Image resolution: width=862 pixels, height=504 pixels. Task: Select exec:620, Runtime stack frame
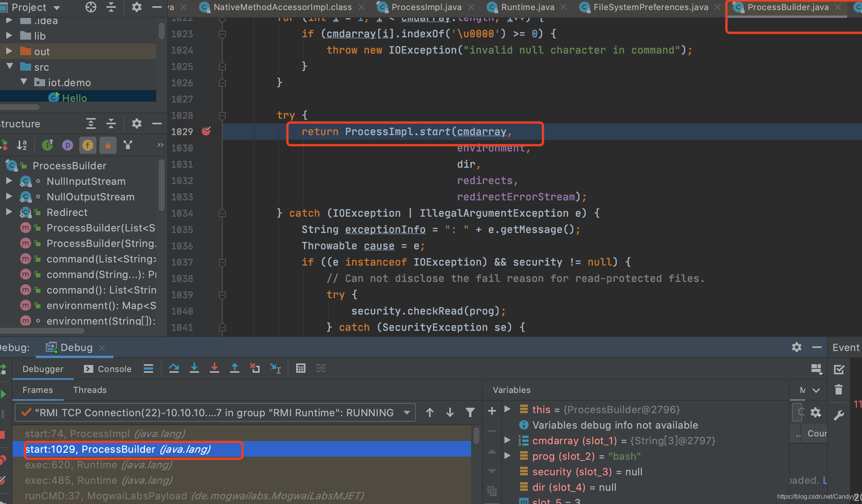(98, 465)
